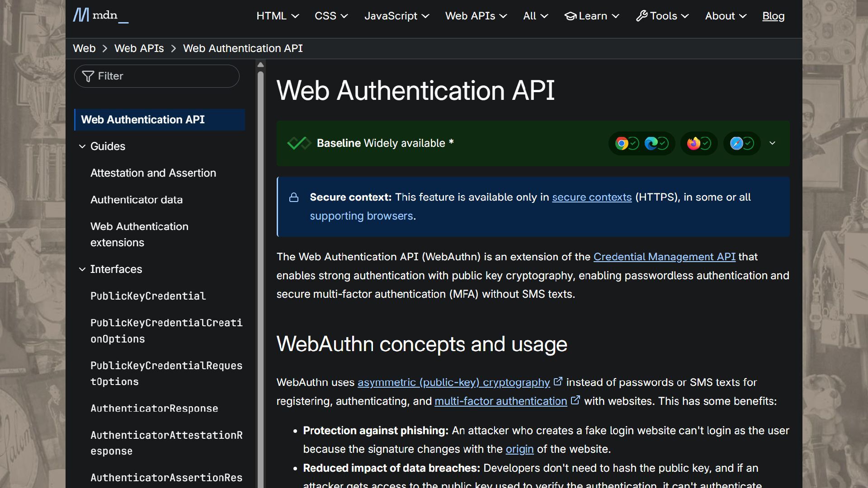Click the Safari browser support icon
This screenshot has height=488, width=868.
click(x=736, y=144)
